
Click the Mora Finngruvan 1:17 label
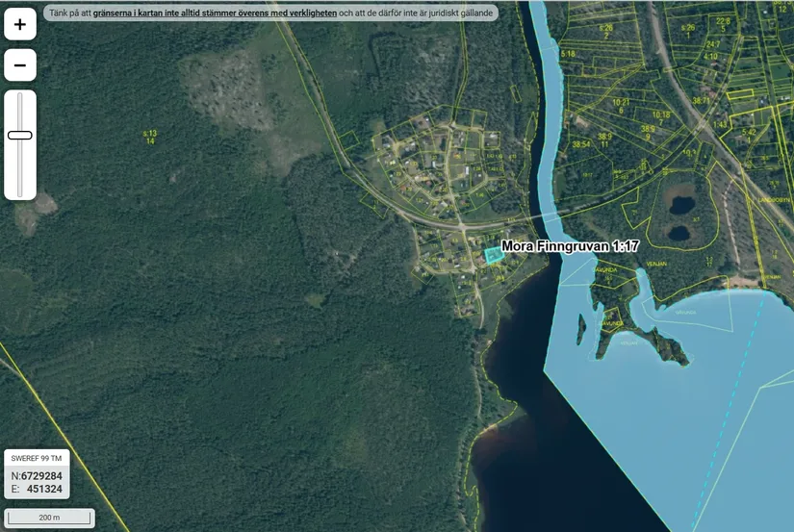point(570,246)
